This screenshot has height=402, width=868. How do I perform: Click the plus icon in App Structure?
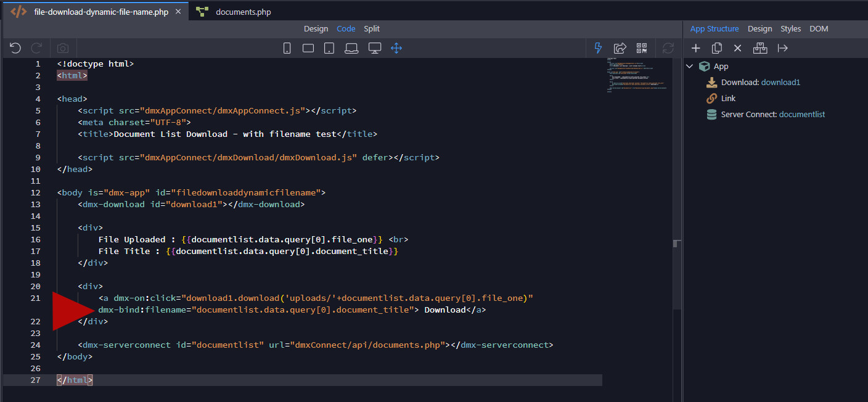coord(696,48)
